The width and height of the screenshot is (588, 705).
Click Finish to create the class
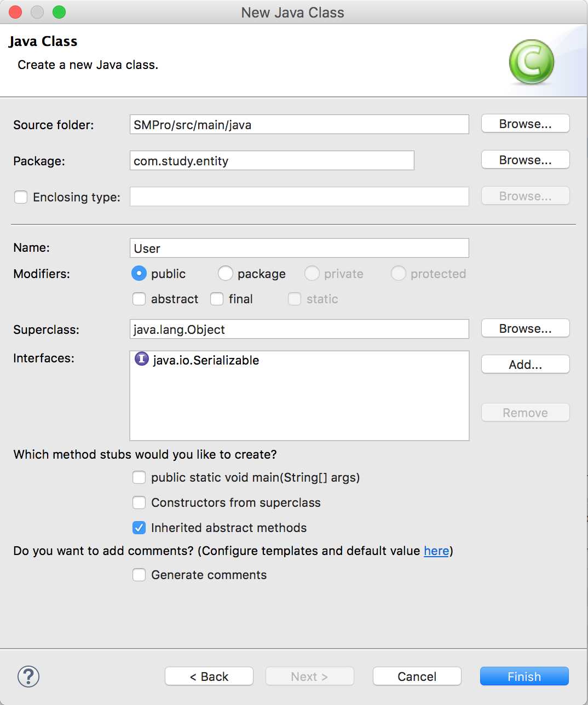pos(524,677)
